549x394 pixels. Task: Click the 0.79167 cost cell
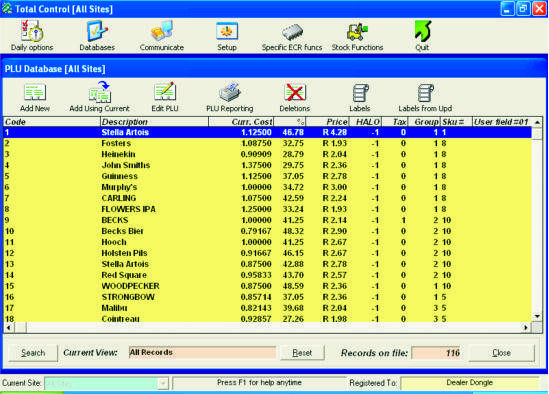256,231
